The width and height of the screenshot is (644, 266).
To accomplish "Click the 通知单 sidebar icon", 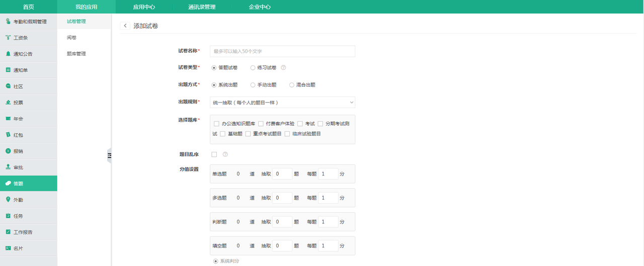I will (x=8, y=70).
